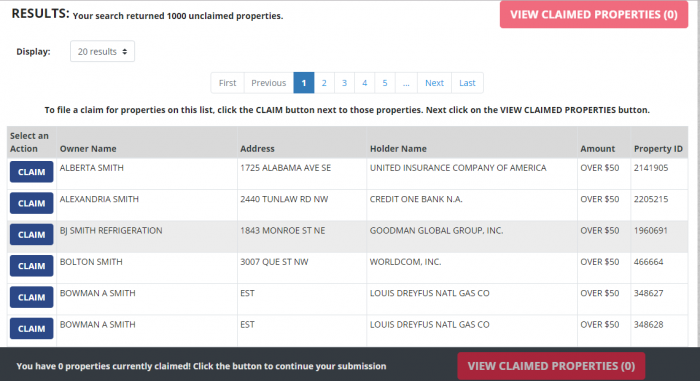Jump to page 2 of results
The image size is (700, 381).
[x=324, y=83]
